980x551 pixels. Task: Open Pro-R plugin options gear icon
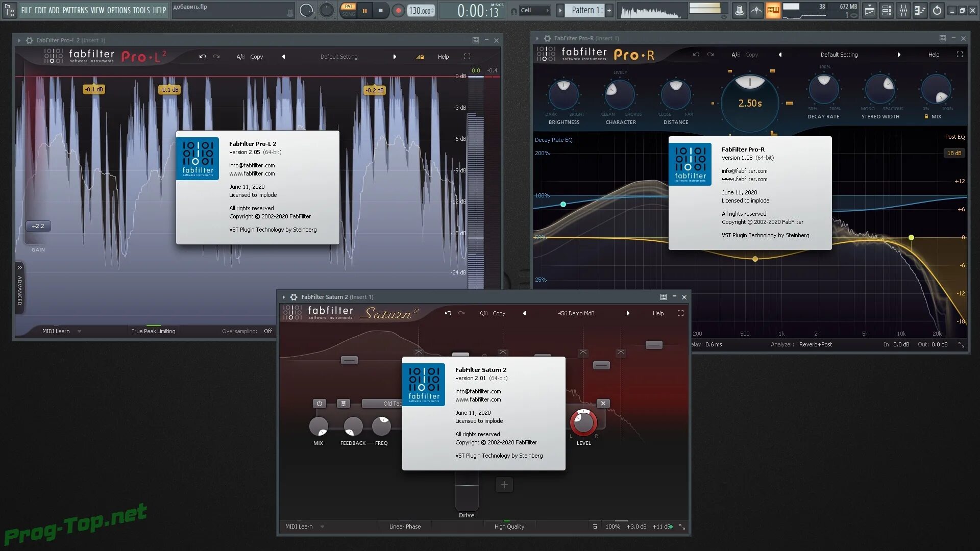[x=547, y=38]
